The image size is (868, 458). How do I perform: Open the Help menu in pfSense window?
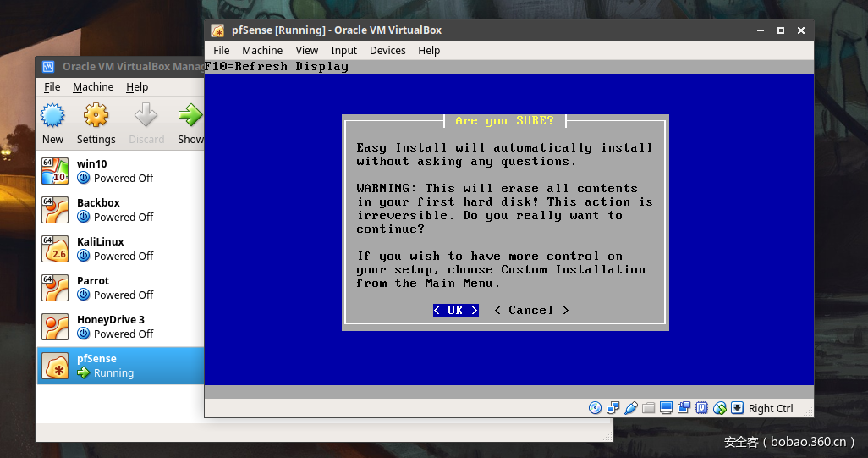pos(429,51)
